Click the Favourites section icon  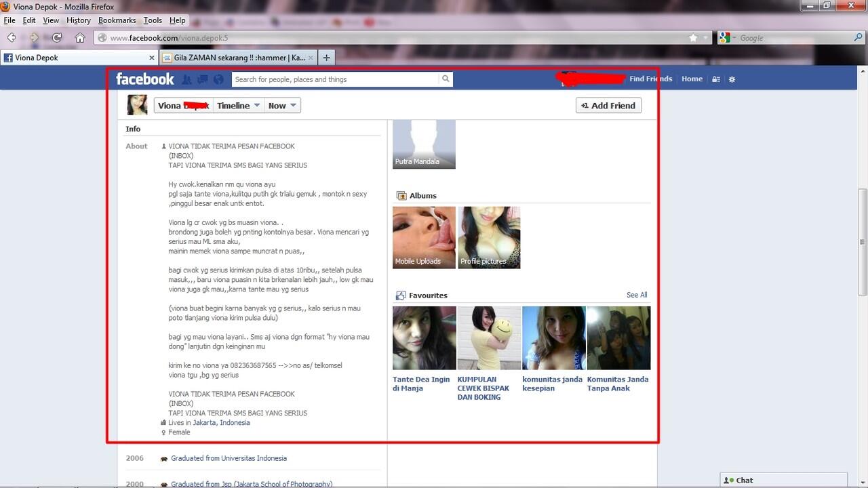pos(401,296)
